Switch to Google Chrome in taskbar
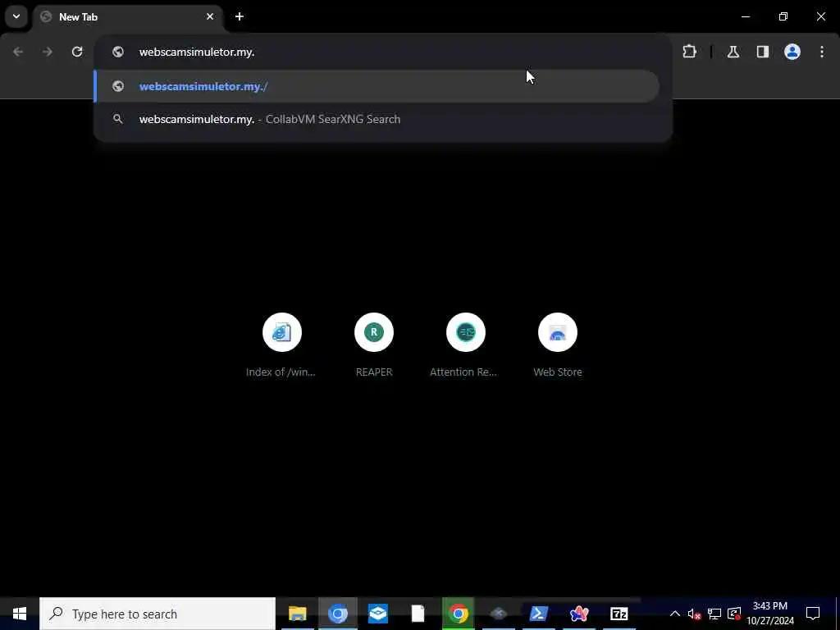Viewport: 840px width, 630px height. click(458, 614)
